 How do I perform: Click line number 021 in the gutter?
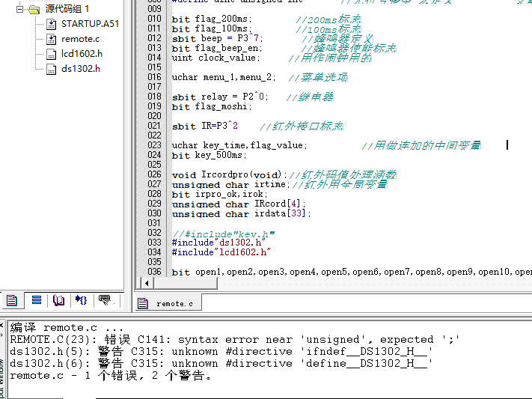click(x=154, y=126)
